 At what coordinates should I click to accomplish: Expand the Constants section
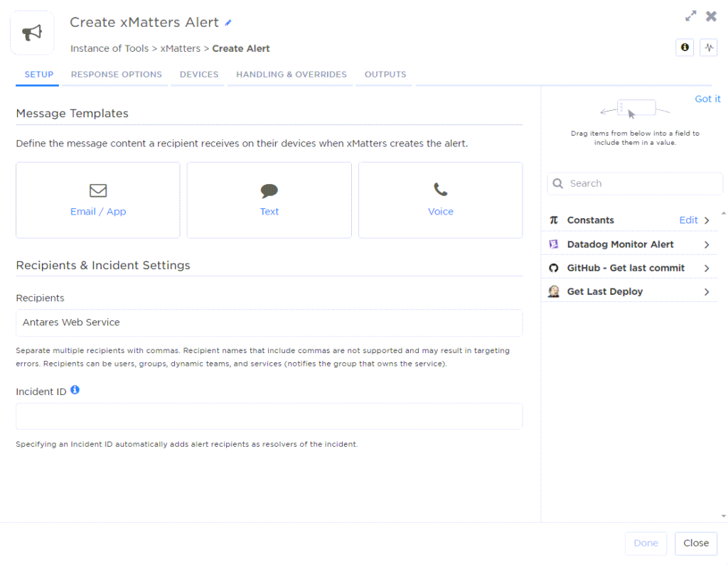(x=707, y=220)
